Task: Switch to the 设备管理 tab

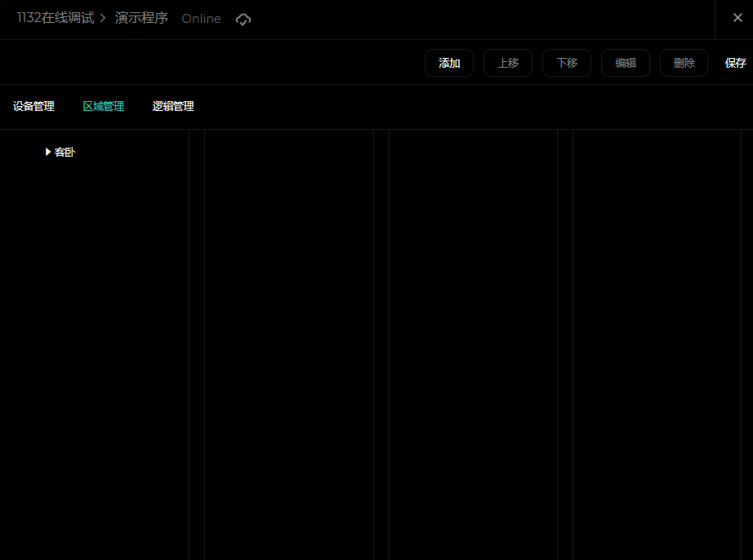Action: pyautogui.click(x=33, y=106)
